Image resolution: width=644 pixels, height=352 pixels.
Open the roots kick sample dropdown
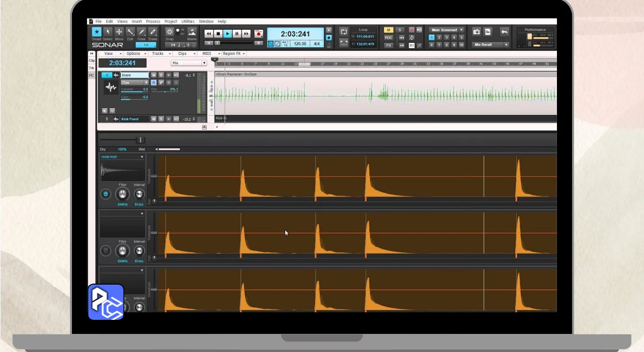pos(142,157)
